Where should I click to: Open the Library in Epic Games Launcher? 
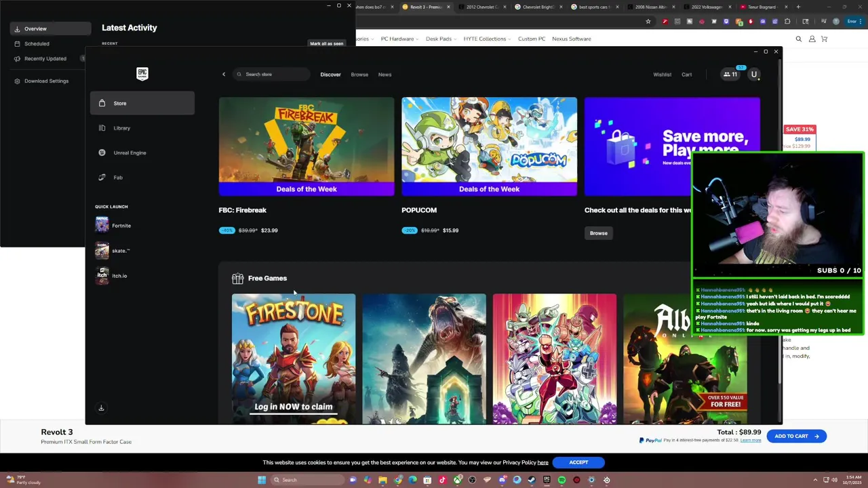(142, 128)
